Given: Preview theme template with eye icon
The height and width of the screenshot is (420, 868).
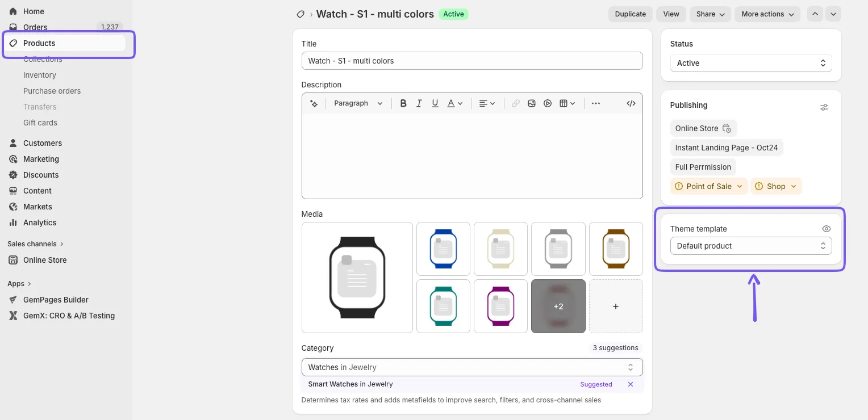Looking at the screenshot, I should 827,229.
